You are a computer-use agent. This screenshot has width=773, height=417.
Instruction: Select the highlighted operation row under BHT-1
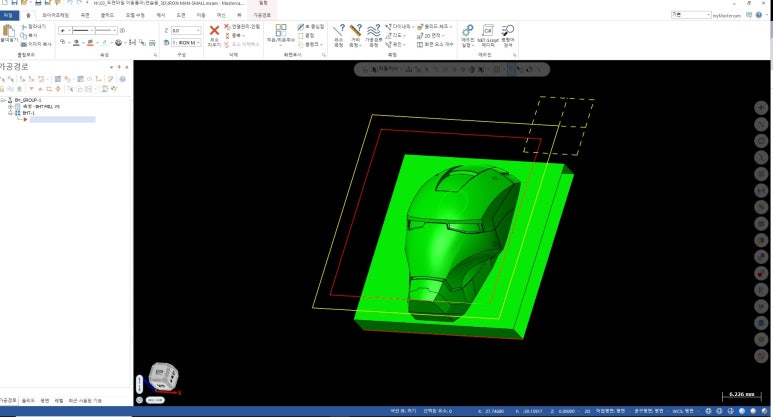(x=62, y=119)
